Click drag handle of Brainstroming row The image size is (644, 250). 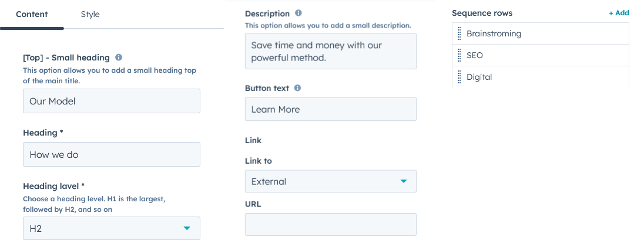coord(459,34)
